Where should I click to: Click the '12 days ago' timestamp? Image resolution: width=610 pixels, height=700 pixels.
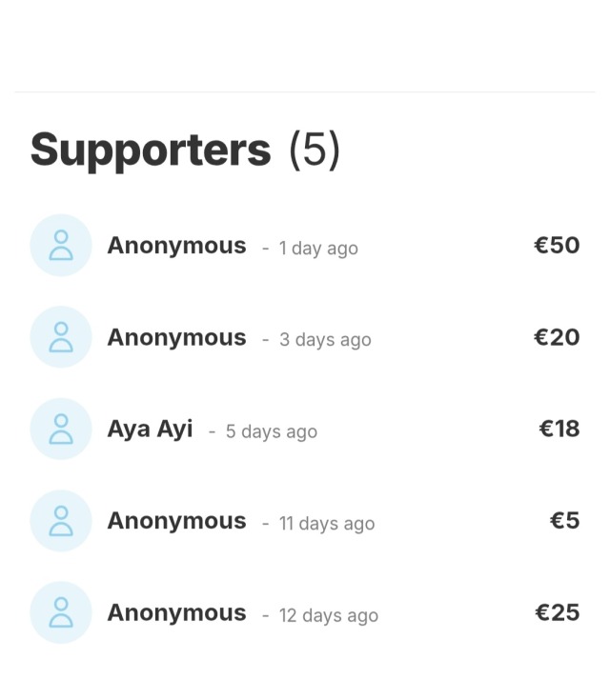(329, 616)
